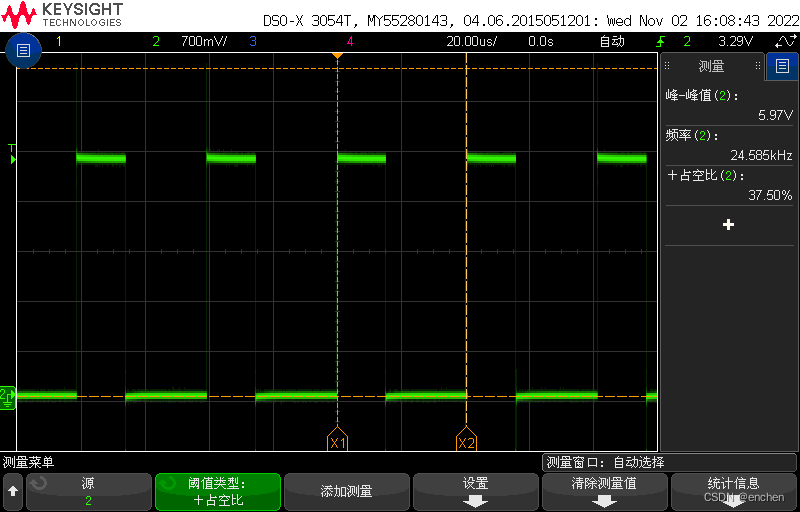Select channel 1 yellow label

click(x=59, y=41)
